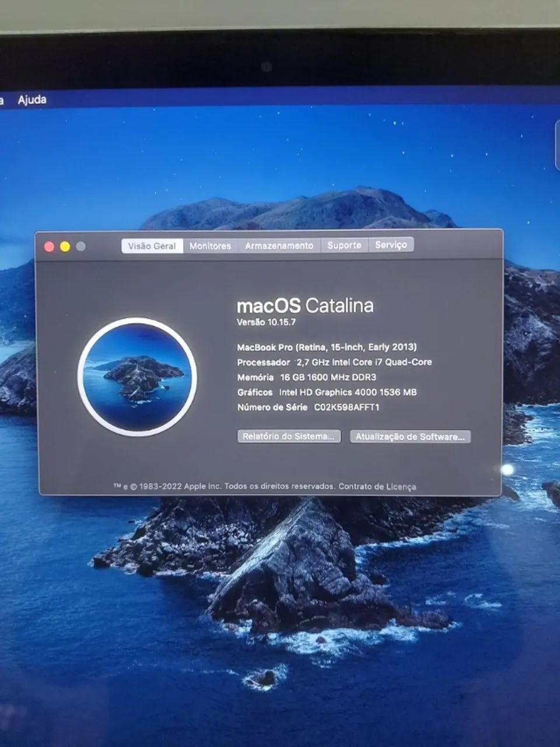The image size is (560, 747).
Task: Click the MacBook Pro model description line
Action: [x=328, y=346]
